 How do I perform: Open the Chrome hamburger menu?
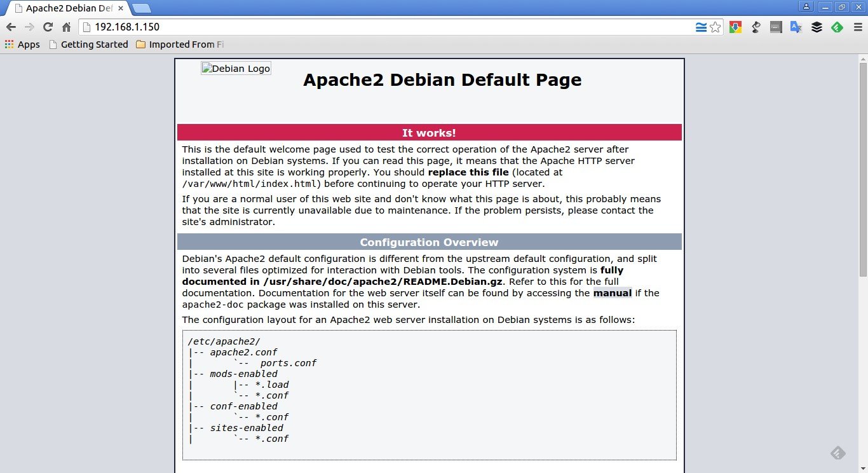click(857, 27)
